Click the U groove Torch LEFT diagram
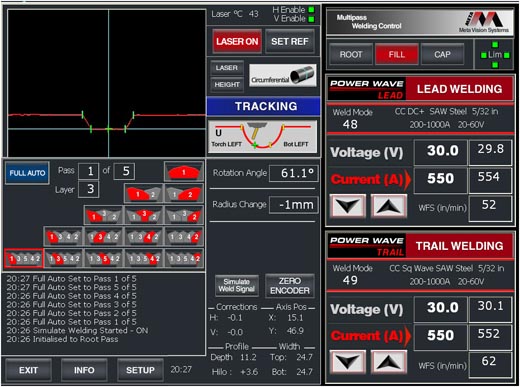The height and width of the screenshot is (387, 520). coord(263,137)
